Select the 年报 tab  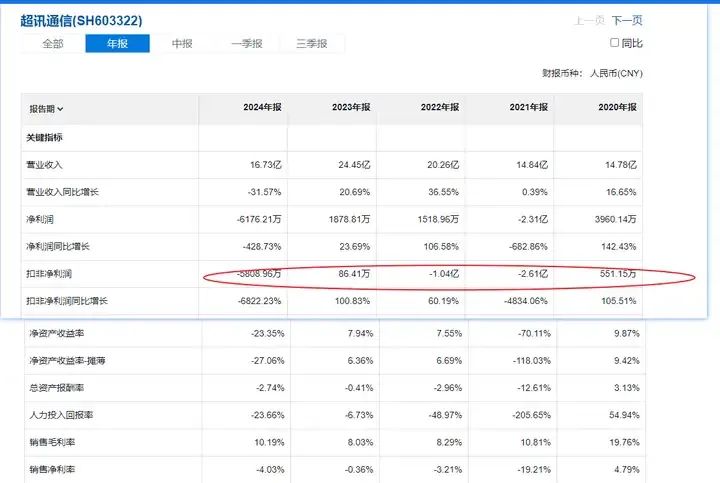[117, 44]
